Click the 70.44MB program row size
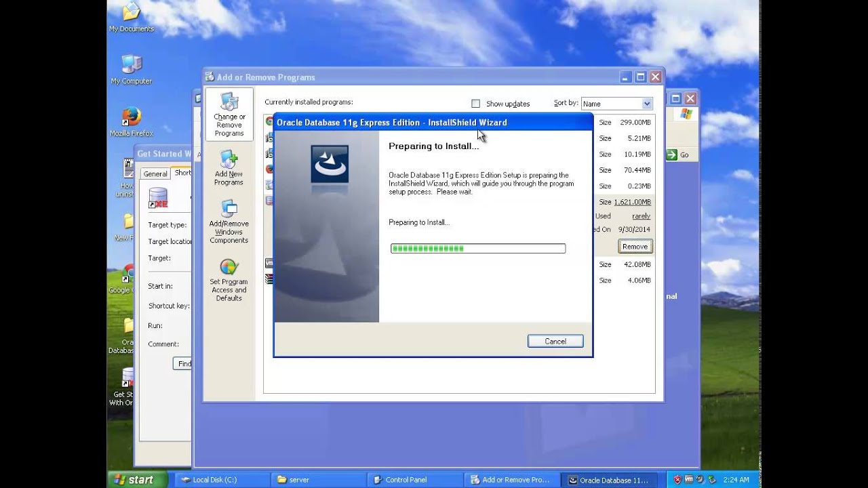This screenshot has height=488, width=868. [637, 170]
